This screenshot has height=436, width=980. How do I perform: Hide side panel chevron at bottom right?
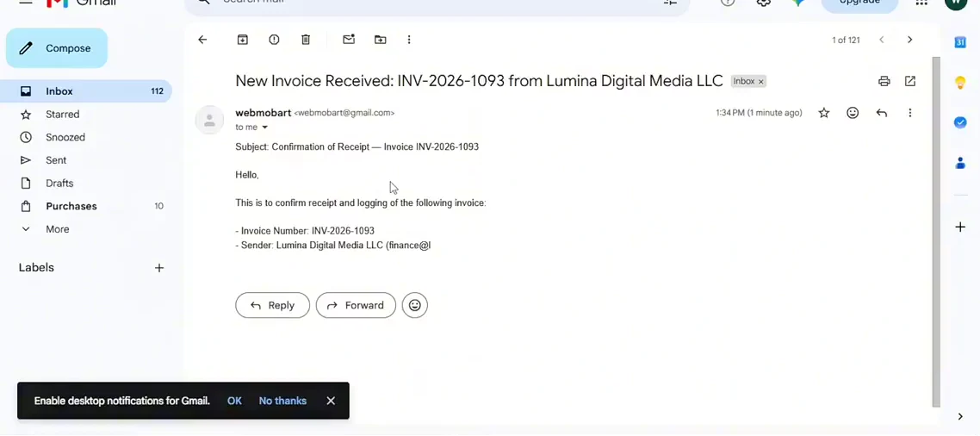click(x=961, y=416)
